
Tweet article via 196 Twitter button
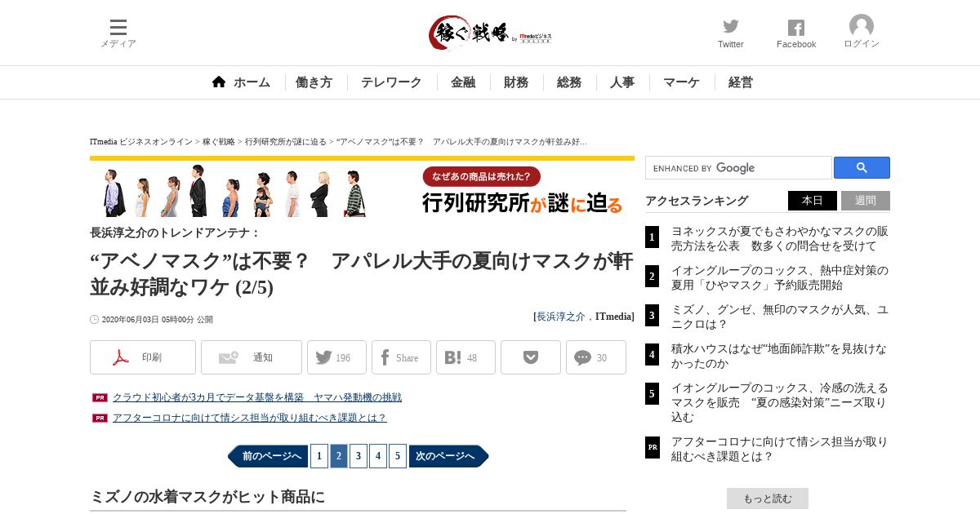[x=336, y=357]
